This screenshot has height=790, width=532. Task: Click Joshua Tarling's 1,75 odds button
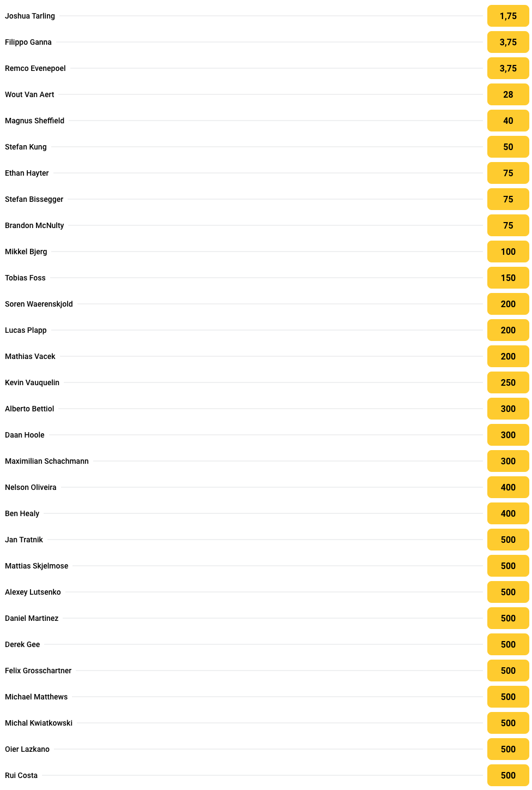[508, 16]
